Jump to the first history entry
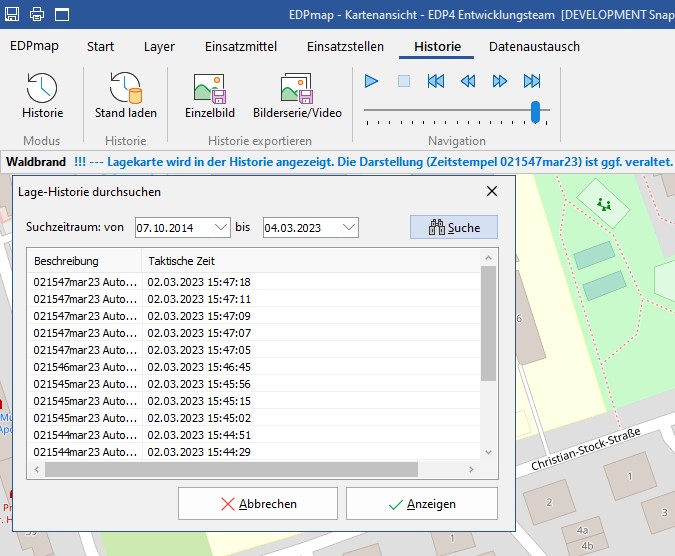 (435, 81)
